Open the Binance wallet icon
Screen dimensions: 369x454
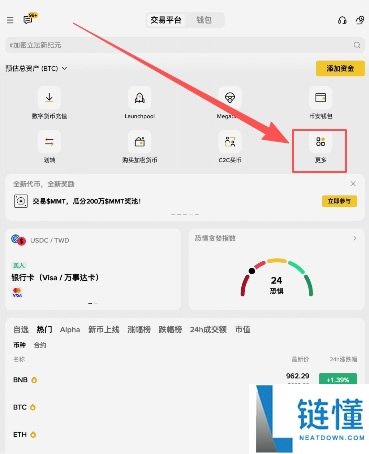320,98
